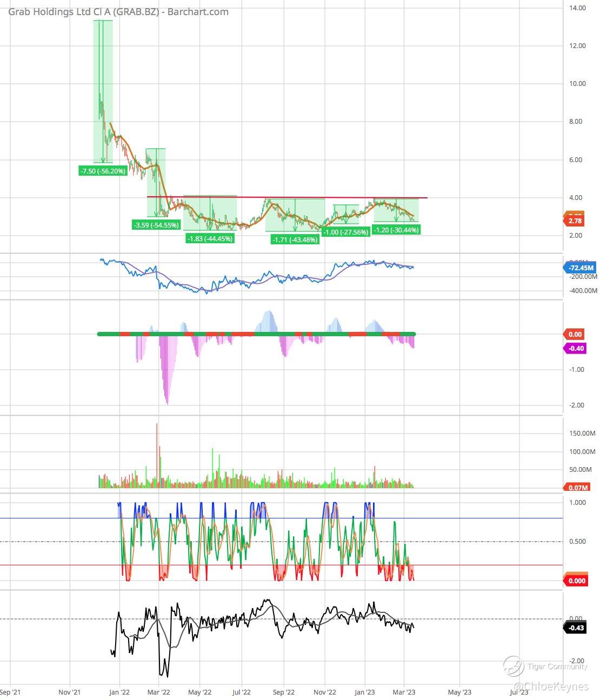Screen dimensions: 600x700
Task: Click the Mar '22 date axis label
Action: pos(159,692)
